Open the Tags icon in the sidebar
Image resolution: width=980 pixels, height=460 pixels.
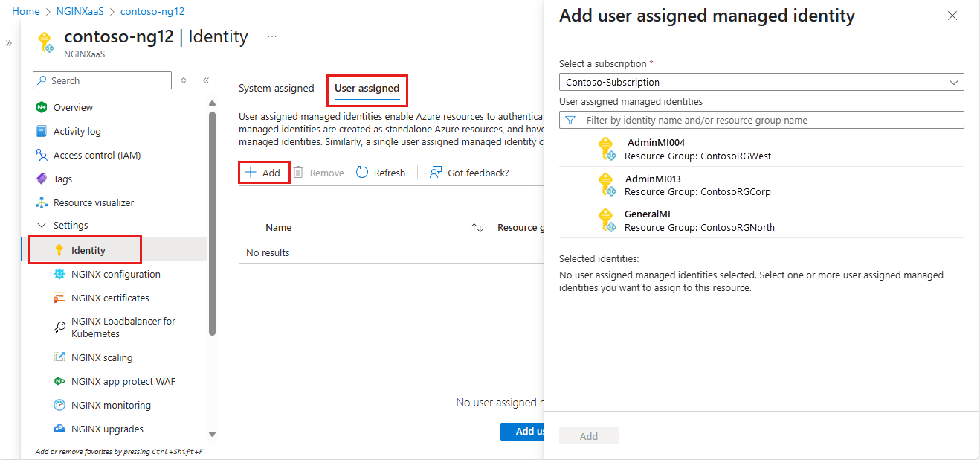(x=42, y=179)
